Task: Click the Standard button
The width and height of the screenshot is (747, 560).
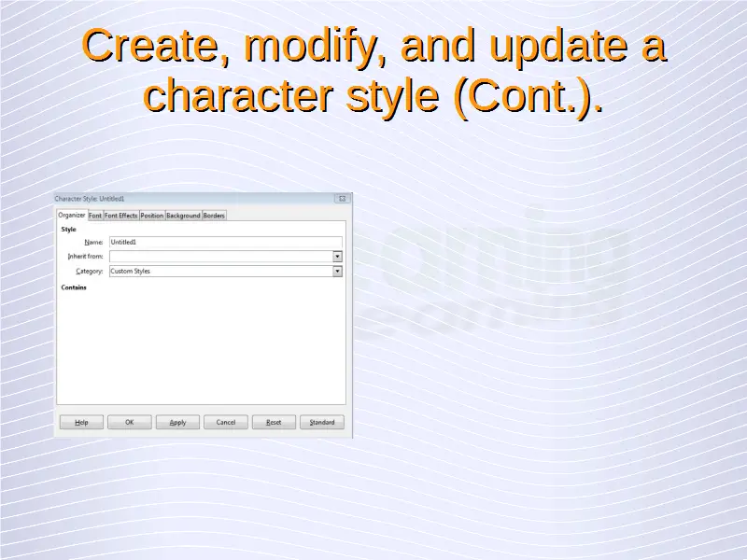Action: click(x=322, y=422)
